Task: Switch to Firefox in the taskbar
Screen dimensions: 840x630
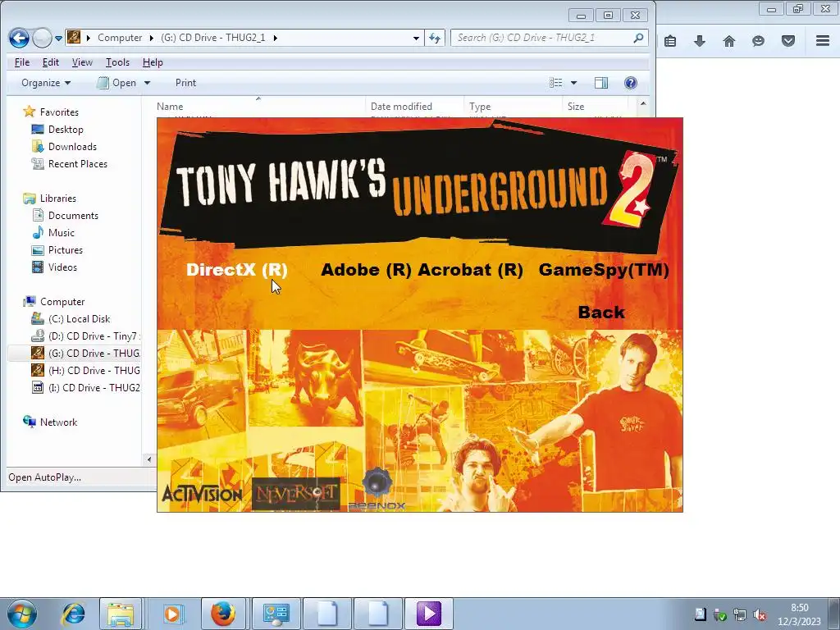Action: pyautogui.click(x=223, y=614)
